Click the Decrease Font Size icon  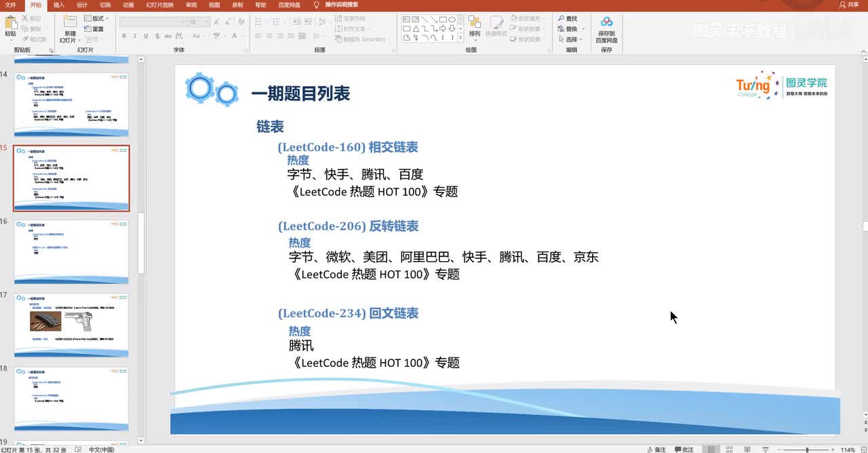tap(228, 22)
